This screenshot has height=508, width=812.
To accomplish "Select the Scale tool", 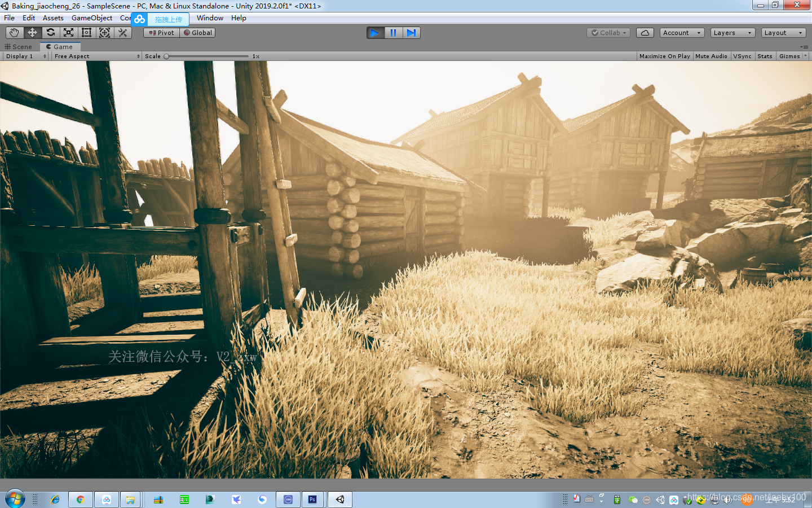I will tap(68, 33).
